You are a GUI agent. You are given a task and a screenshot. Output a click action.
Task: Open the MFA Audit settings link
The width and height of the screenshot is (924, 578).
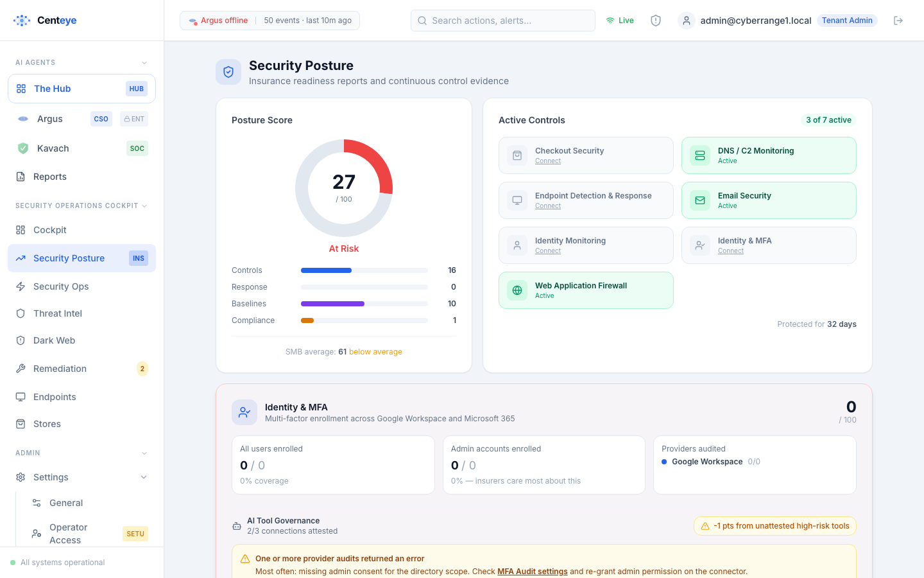tap(533, 572)
